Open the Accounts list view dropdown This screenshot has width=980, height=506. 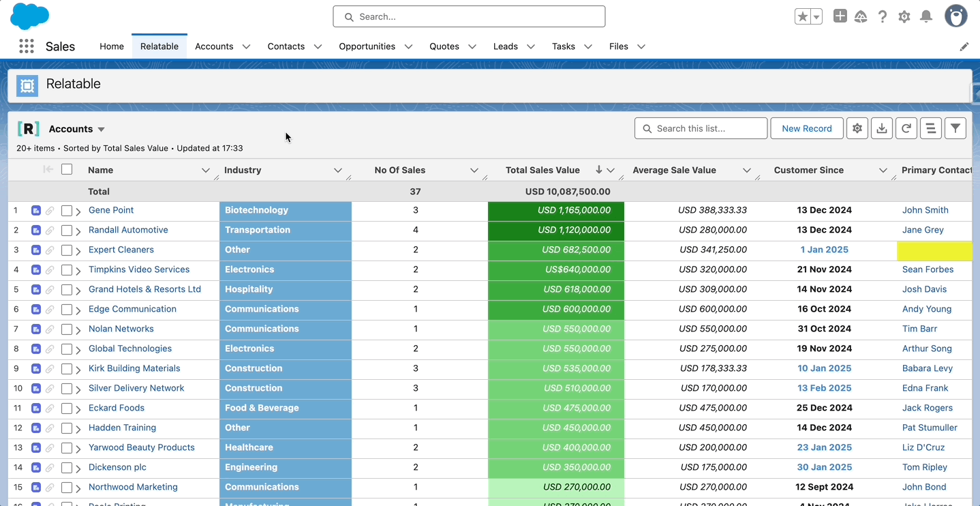tap(102, 130)
